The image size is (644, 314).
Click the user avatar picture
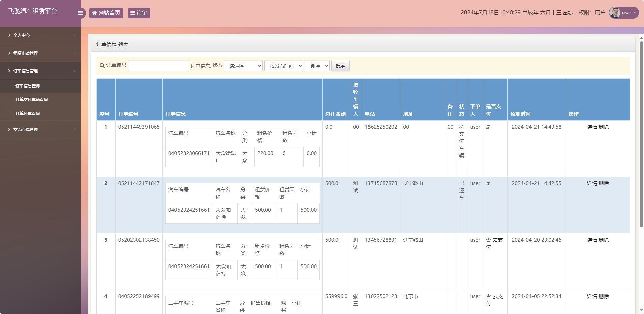coord(615,13)
